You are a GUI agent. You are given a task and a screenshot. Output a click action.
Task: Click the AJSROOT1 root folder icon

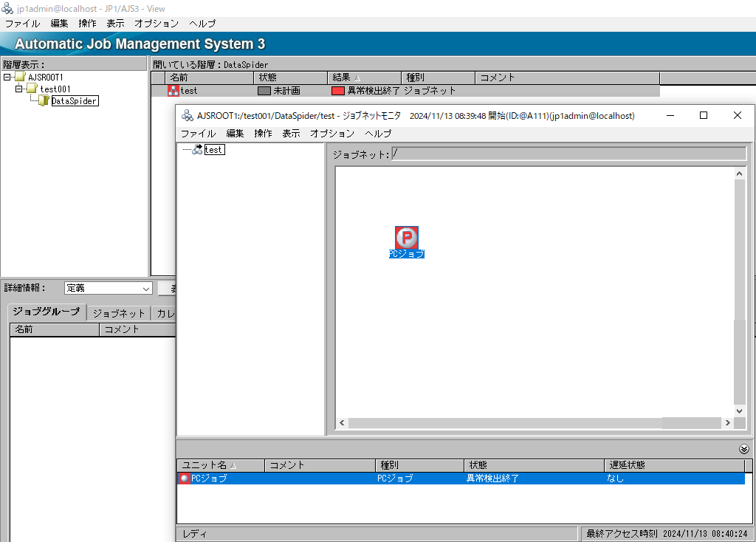coord(20,77)
